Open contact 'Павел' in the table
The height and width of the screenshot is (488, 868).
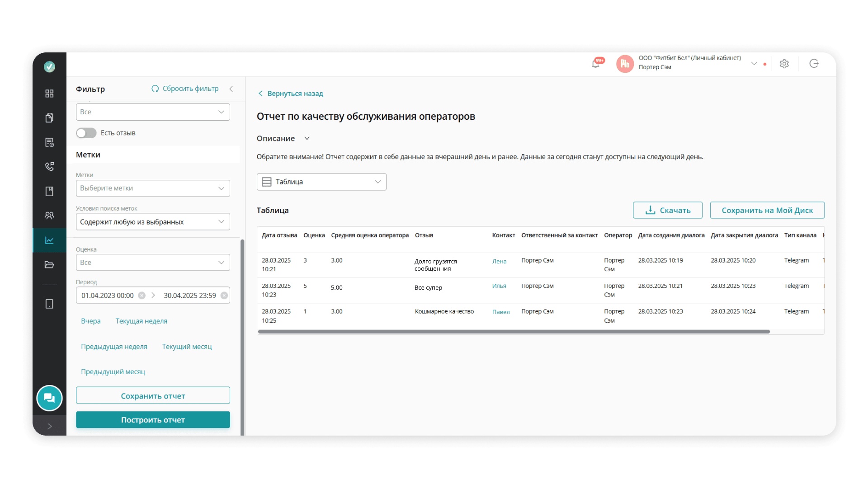point(501,312)
